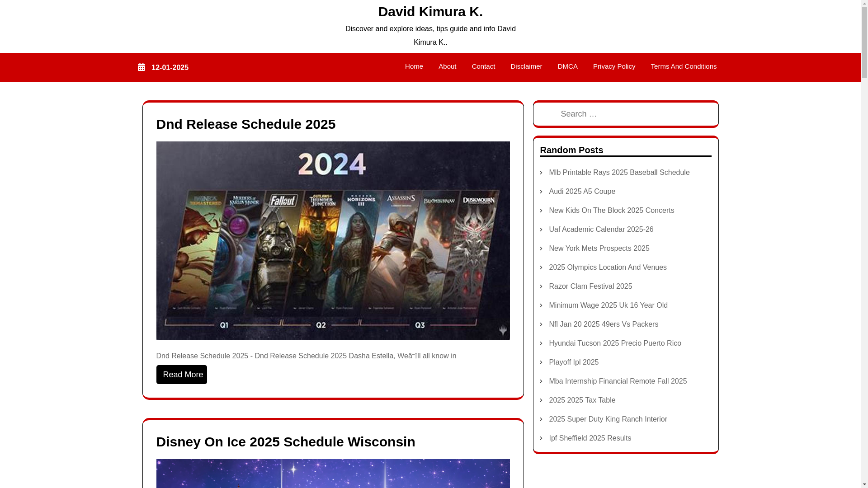Click the 2024 release schedule thumbnail image

click(333, 241)
